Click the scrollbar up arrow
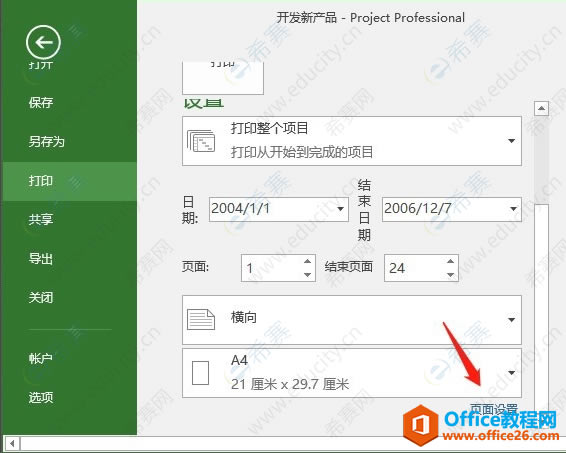The height and width of the screenshot is (453, 566). coord(541,108)
